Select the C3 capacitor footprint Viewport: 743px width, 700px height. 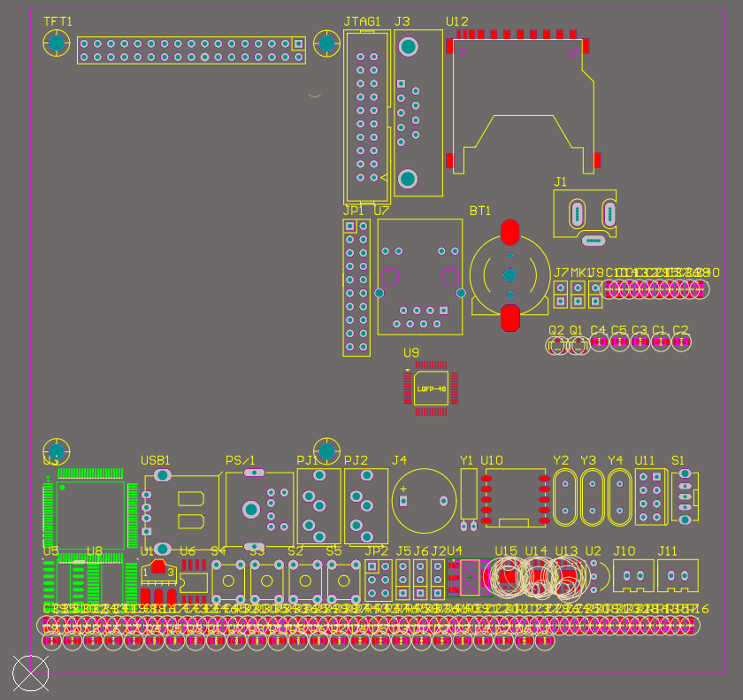tap(640, 342)
